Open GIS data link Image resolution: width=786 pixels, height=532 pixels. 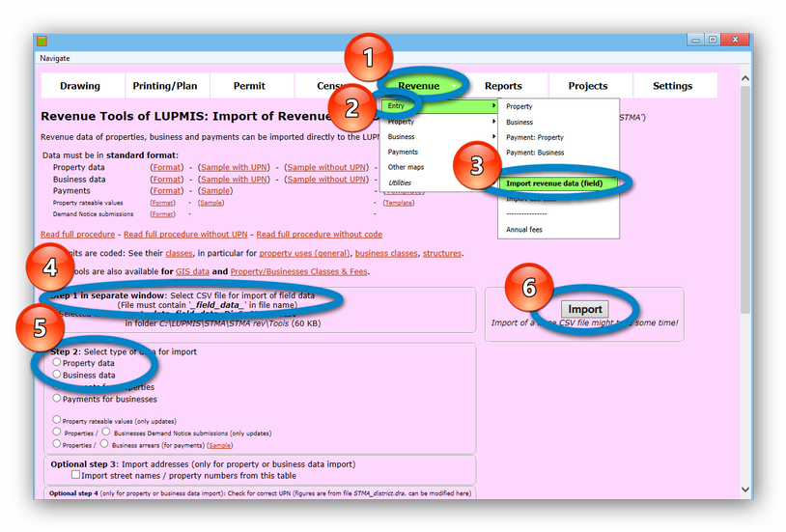pyautogui.click(x=192, y=271)
